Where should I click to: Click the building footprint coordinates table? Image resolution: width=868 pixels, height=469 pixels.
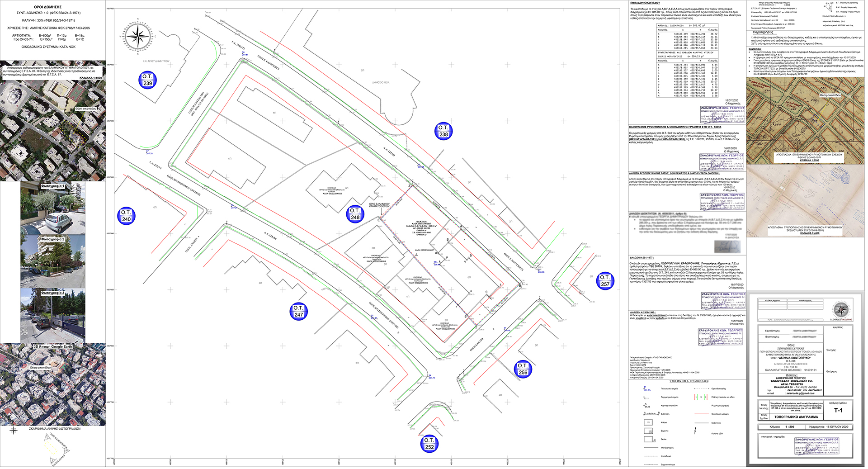tap(688, 74)
